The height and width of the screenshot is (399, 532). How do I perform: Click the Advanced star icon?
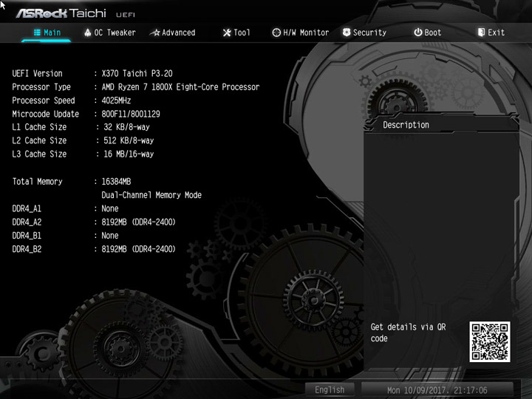[155, 33]
